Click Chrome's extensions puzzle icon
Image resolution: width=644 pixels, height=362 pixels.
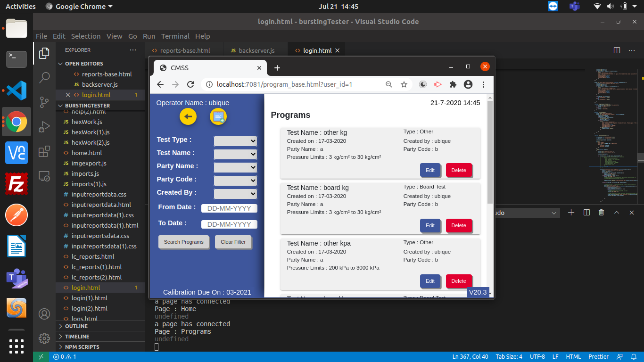click(x=452, y=84)
